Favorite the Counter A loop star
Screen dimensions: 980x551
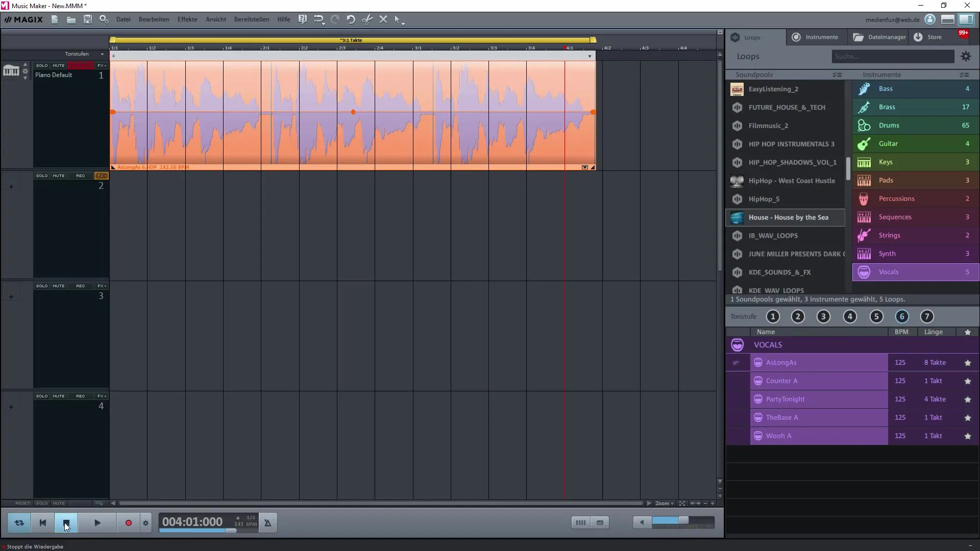pyautogui.click(x=967, y=381)
